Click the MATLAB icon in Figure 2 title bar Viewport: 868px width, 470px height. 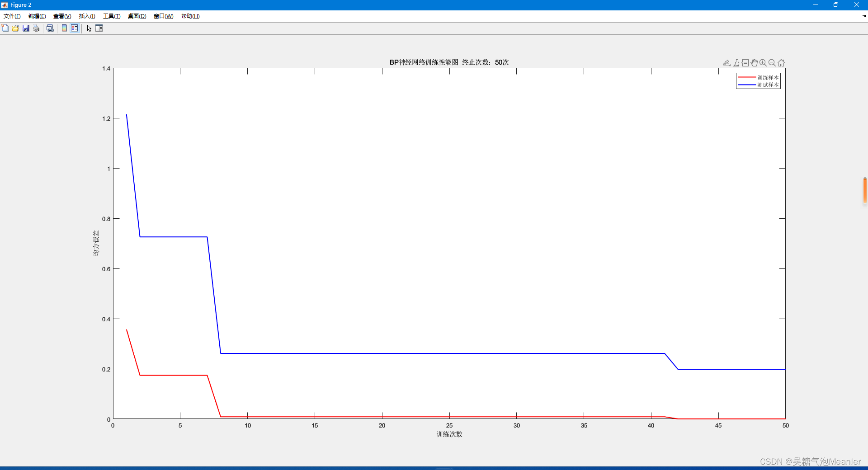[x=5, y=5]
